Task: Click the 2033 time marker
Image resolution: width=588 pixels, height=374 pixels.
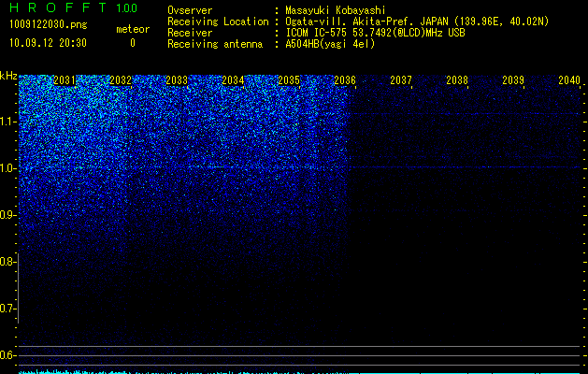Action: (177, 80)
